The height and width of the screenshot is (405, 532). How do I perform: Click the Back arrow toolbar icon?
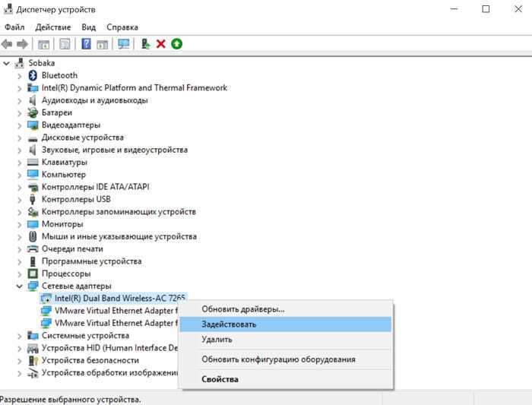click(x=7, y=44)
